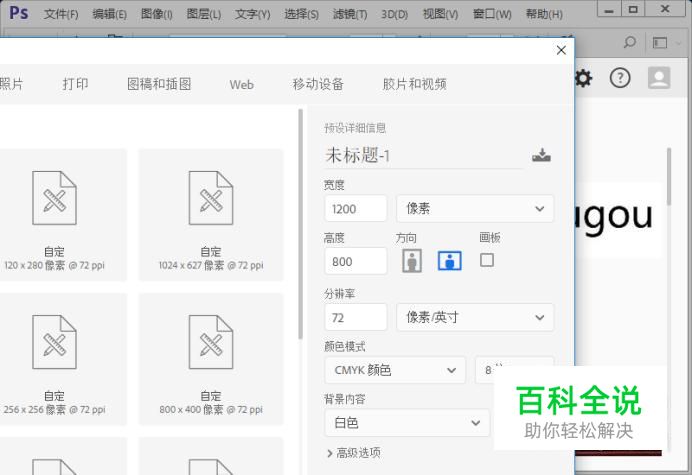Open the 文件(F) menu
This screenshot has height=475, width=692.
click(x=61, y=14)
